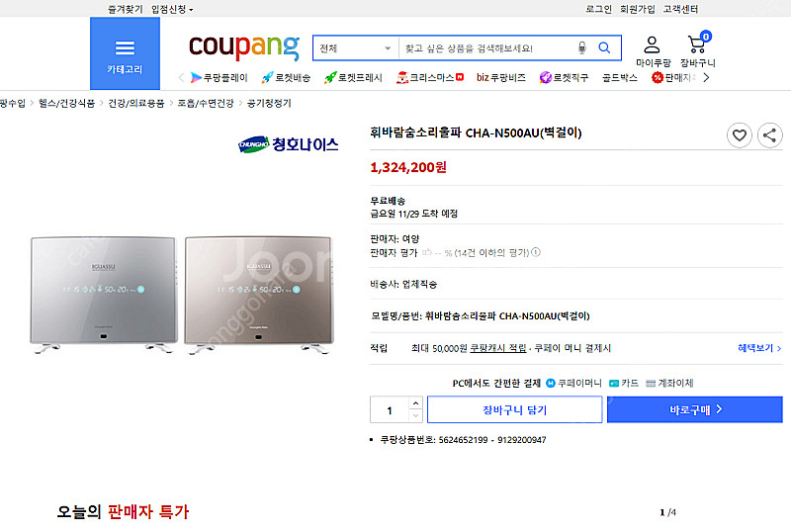Expand the 입점신청 dropdown menu
Viewport: 791px width, 532px height.
click(172, 9)
